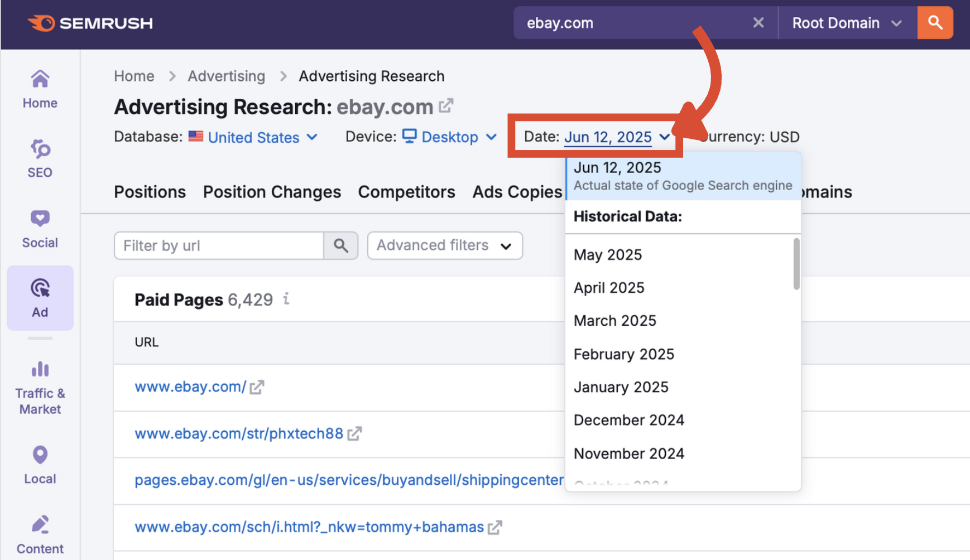The width and height of the screenshot is (970, 560).
Task: Expand the Device Desktop dropdown
Action: 450,137
